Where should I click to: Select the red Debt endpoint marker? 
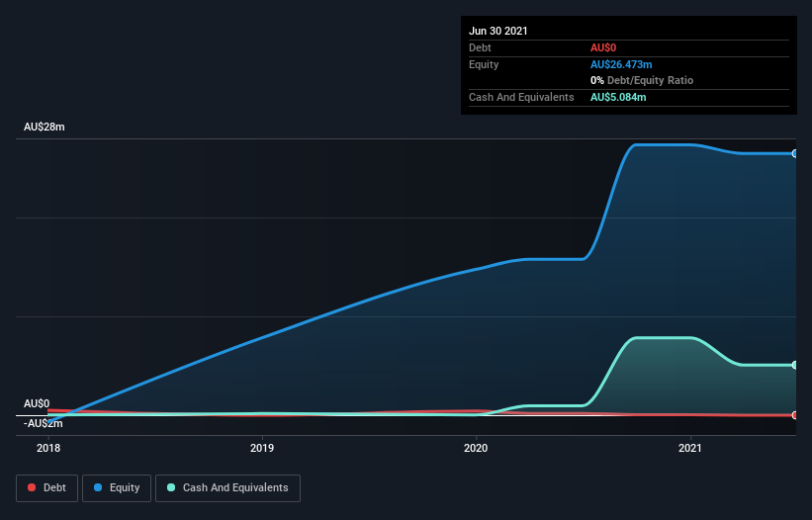click(795, 415)
